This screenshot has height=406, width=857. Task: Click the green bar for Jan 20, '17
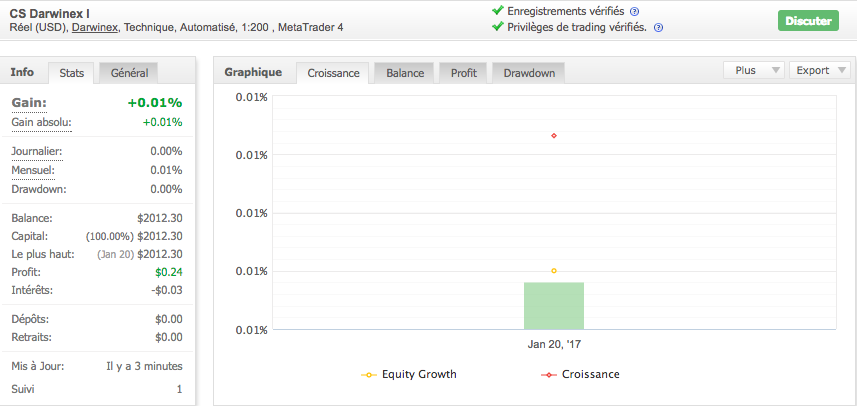(x=554, y=305)
